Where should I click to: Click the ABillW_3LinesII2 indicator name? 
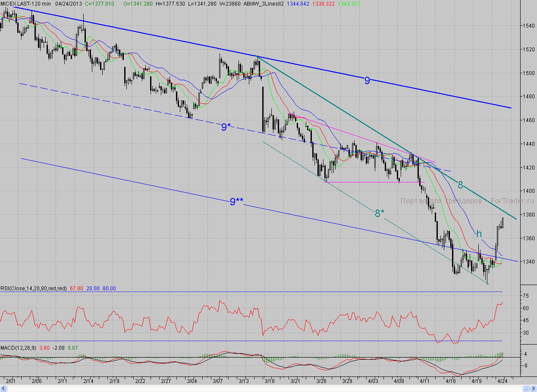coord(264,3)
